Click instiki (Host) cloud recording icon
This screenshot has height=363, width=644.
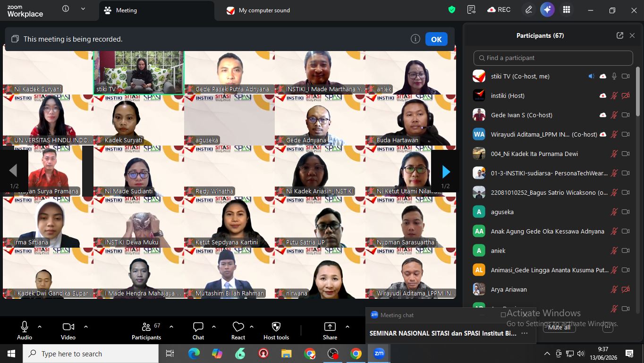tap(603, 95)
